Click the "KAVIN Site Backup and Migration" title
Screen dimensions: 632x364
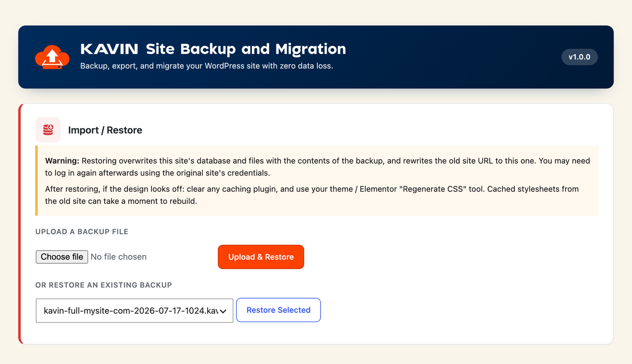[213, 49]
